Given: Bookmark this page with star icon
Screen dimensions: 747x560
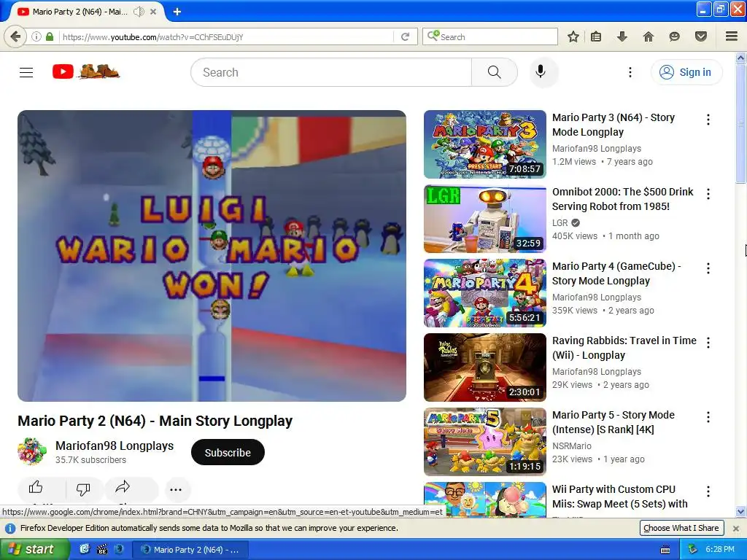Looking at the screenshot, I should [x=573, y=36].
